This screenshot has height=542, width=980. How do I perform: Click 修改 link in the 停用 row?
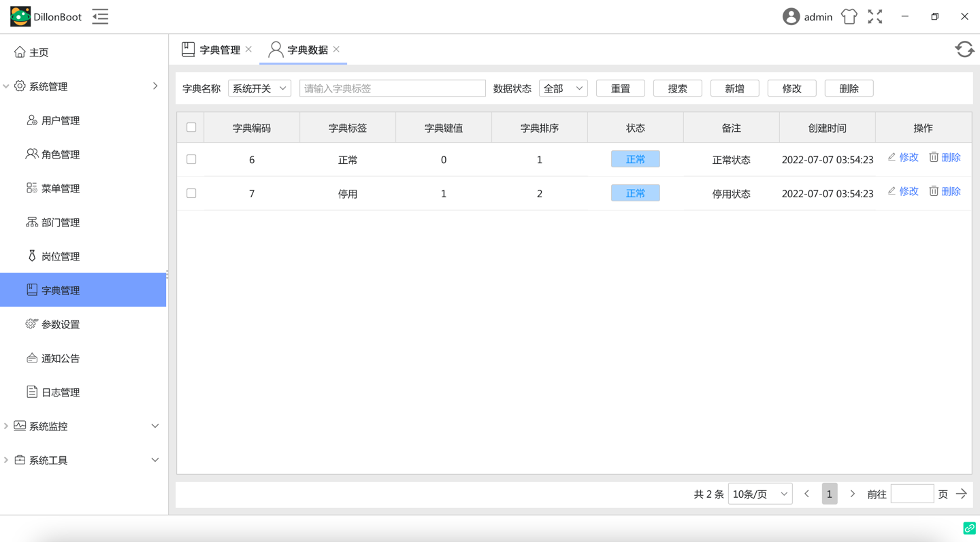click(909, 192)
